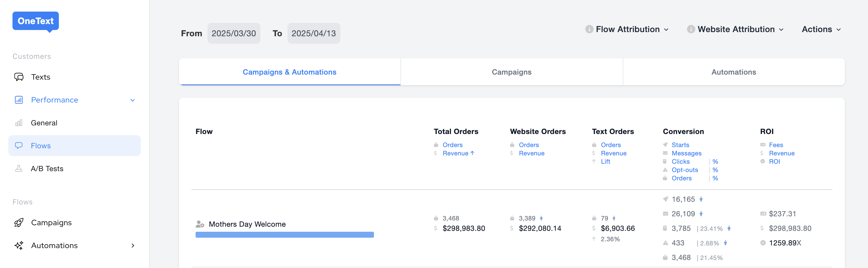868x268 pixels.
Task: Click the OneText logo
Action: click(35, 21)
